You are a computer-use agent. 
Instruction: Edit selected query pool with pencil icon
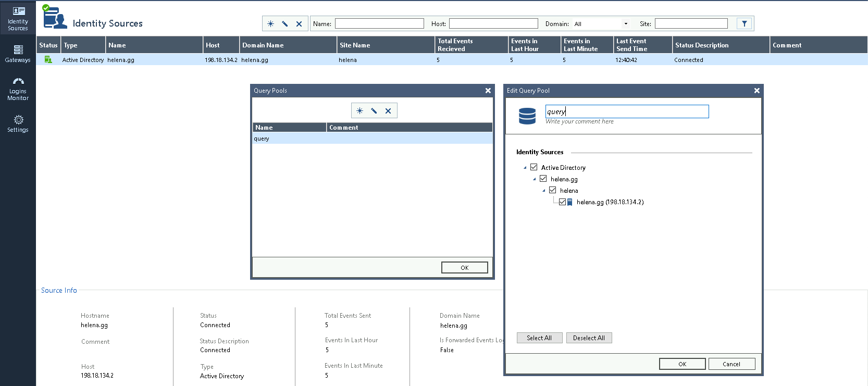(x=374, y=111)
